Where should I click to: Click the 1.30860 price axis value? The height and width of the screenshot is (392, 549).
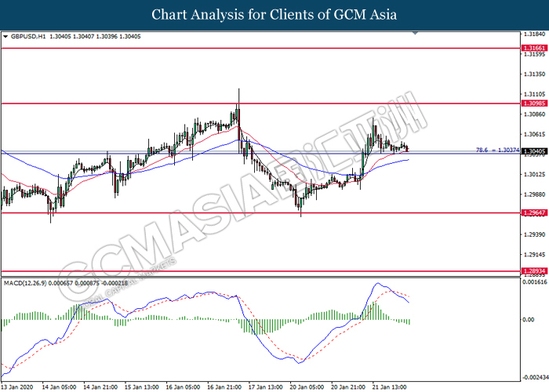pyautogui.click(x=535, y=114)
